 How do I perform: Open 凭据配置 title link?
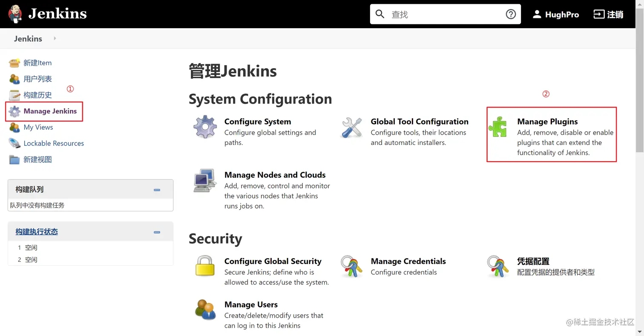(x=533, y=261)
